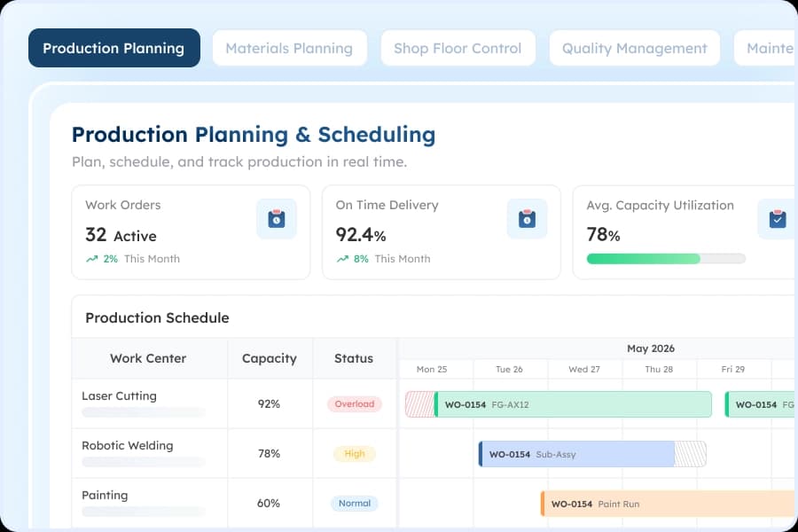
Task: Click the On Time Delivery clipboard icon
Action: [527, 219]
